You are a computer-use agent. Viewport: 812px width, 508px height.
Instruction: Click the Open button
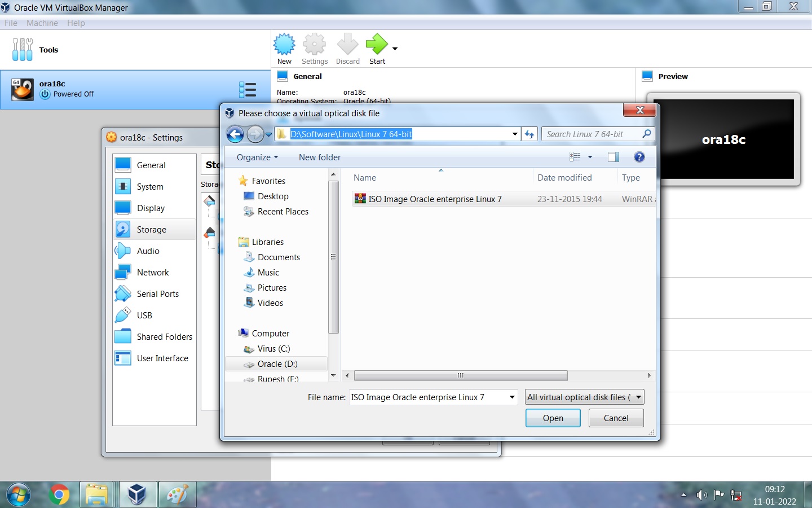click(553, 418)
